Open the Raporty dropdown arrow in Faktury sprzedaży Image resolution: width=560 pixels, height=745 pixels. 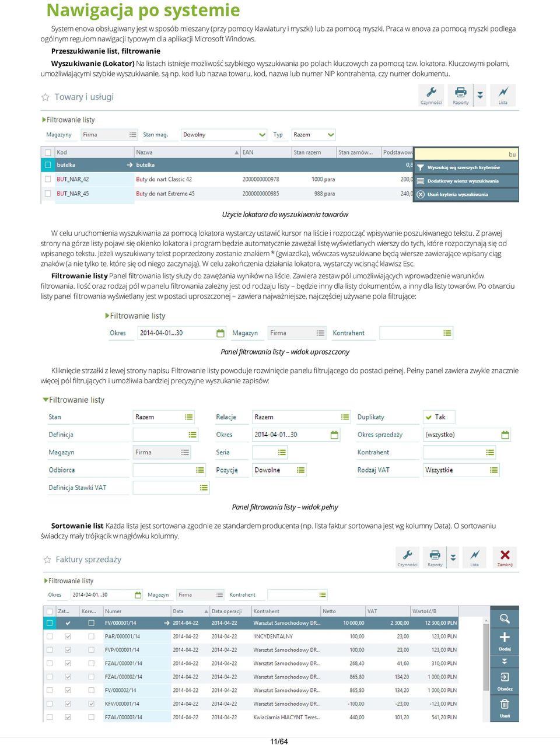tap(453, 557)
